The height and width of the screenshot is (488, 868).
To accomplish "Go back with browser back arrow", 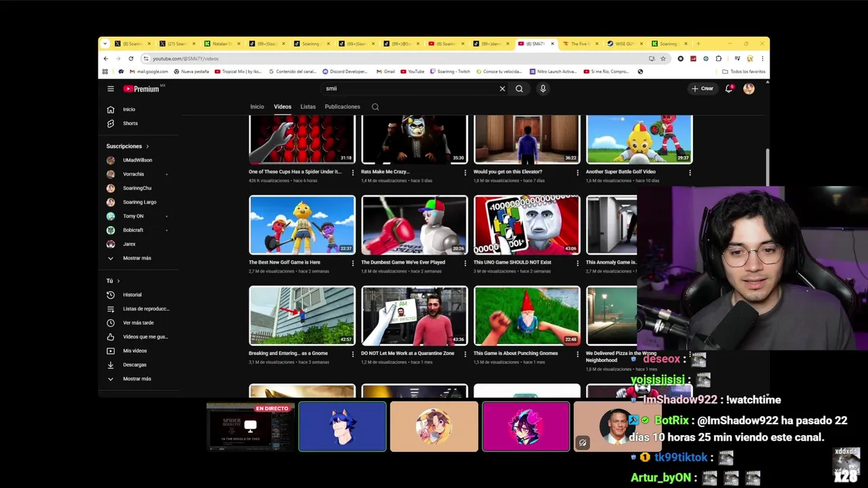I will tap(106, 59).
